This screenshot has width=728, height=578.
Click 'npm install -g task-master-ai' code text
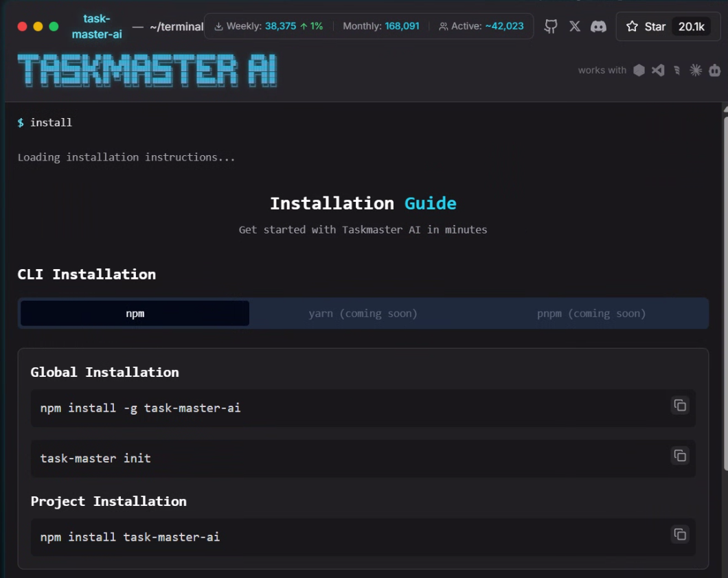coord(140,408)
